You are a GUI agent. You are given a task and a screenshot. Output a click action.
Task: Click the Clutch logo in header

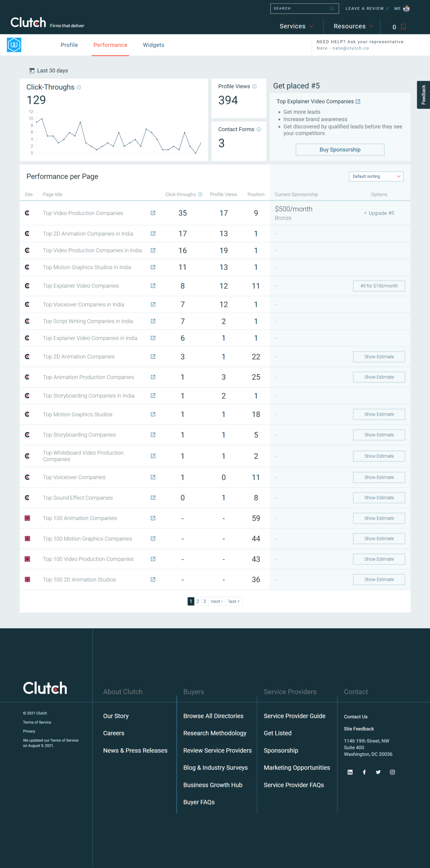(28, 23)
